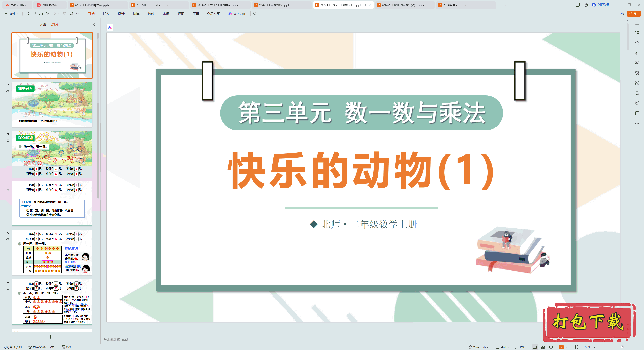
Task: Start slideshow with orange play button
Action: 561,347
